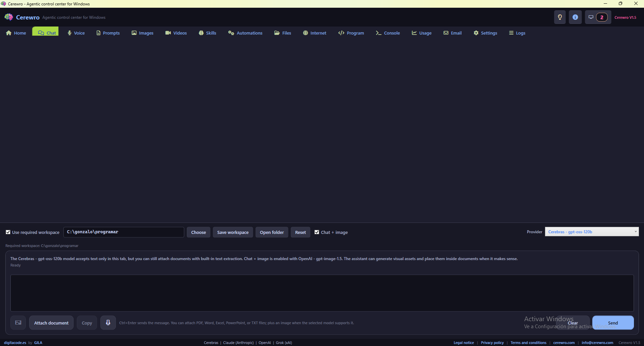Viewport: 644px width, 346px height.
Task: Click the Save workspace button
Action: tap(233, 232)
